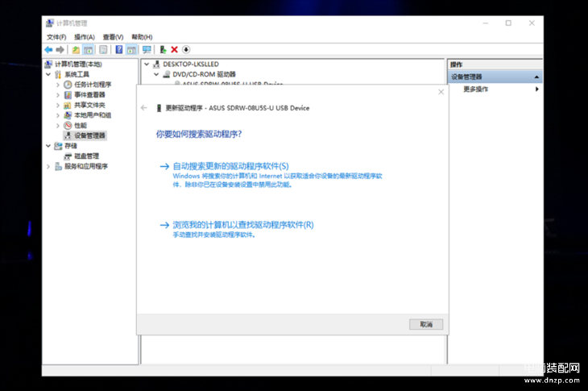This screenshot has width=588, height=391.
Task: Select the 系统工具 label
Action: click(x=77, y=74)
